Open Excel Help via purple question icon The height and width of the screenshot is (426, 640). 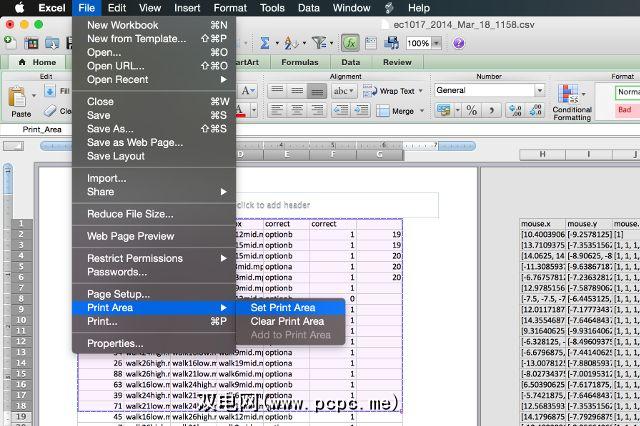[458, 43]
